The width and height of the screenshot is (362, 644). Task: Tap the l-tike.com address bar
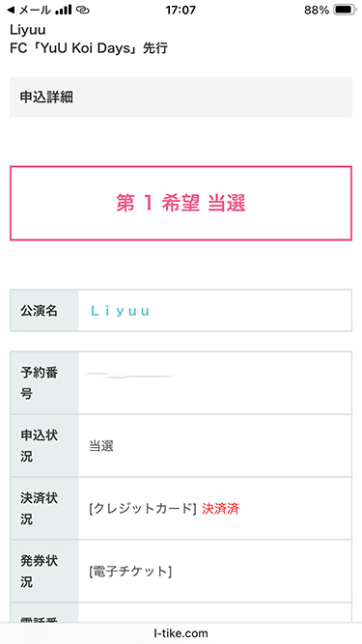coord(181,633)
